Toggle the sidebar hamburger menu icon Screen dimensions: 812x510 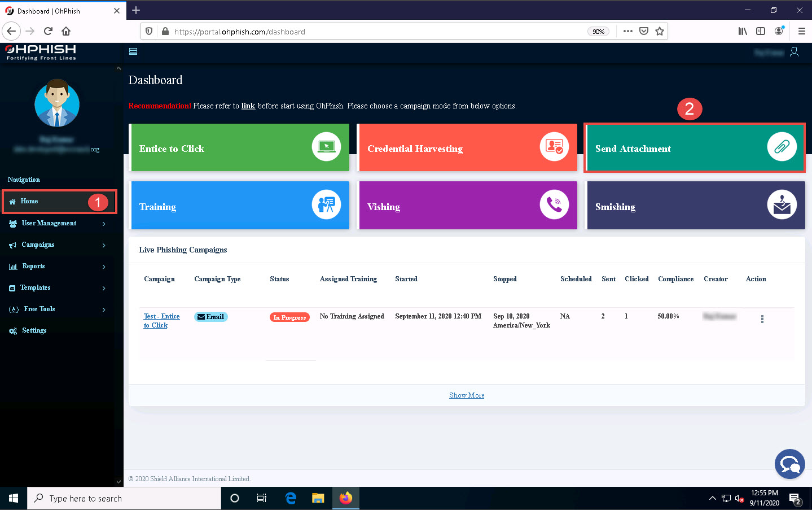click(133, 51)
